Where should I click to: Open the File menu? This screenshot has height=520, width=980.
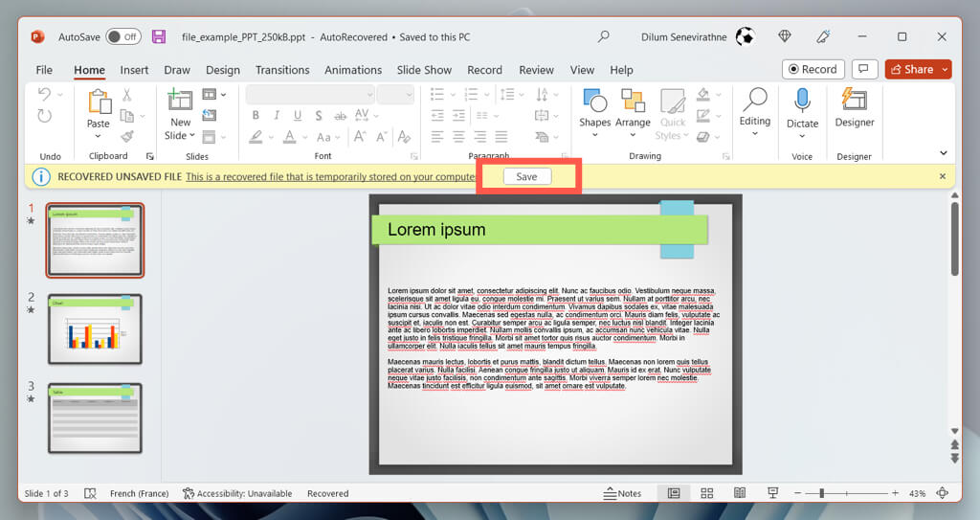click(x=44, y=70)
